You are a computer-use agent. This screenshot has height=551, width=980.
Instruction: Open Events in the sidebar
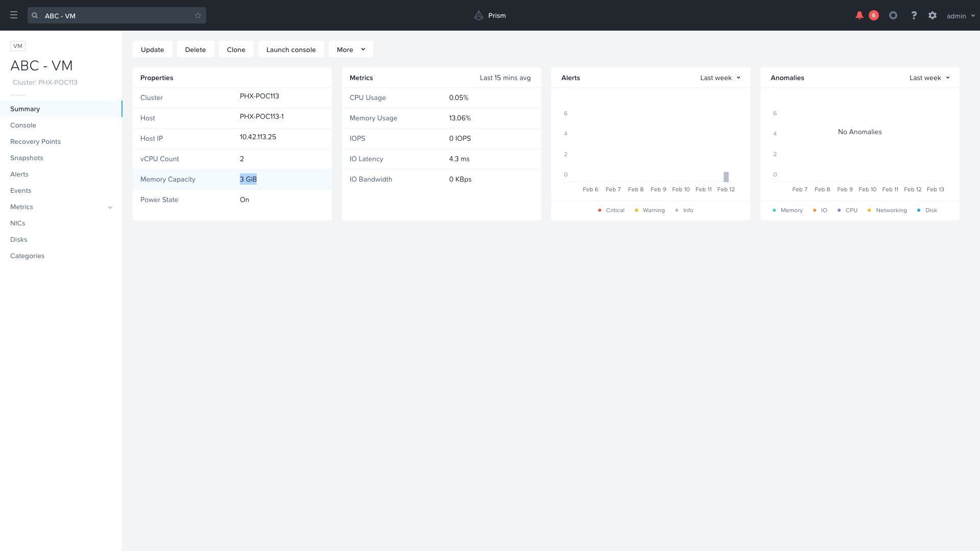coord(61,190)
